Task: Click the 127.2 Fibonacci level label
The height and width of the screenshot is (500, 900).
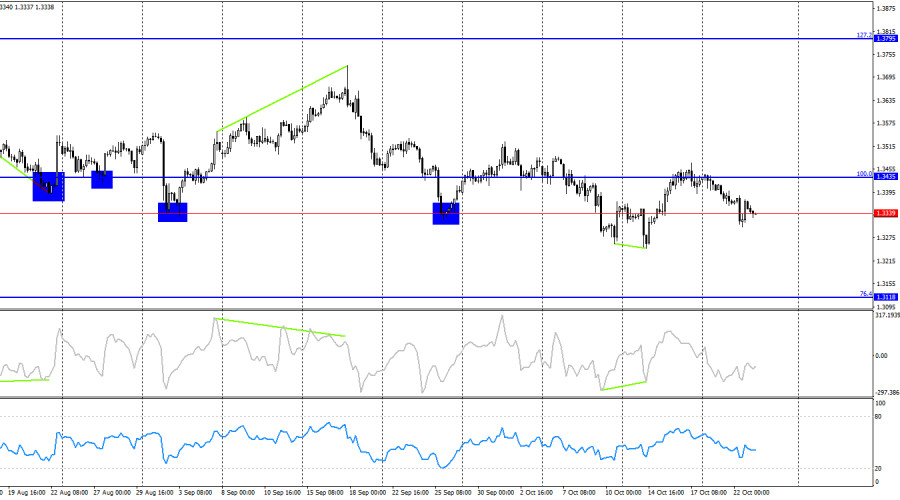Action: coord(864,36)
